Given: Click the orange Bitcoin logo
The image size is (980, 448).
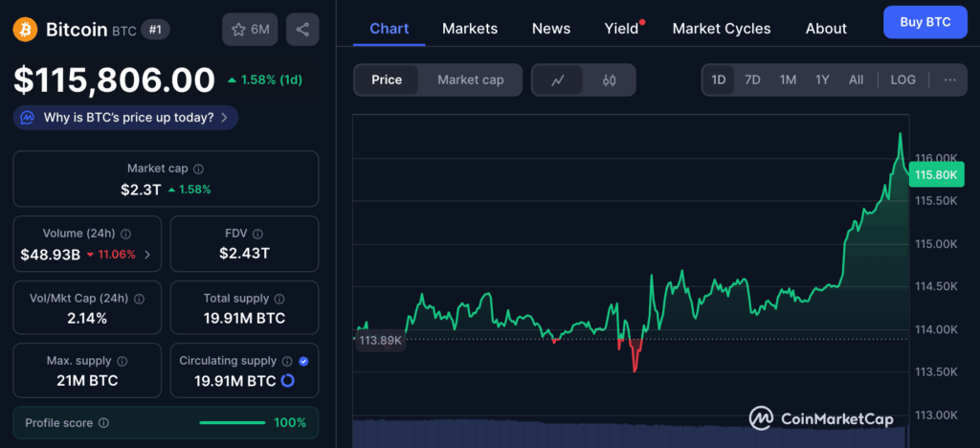Looking at the screenshot, I should (x=26, y=30).
